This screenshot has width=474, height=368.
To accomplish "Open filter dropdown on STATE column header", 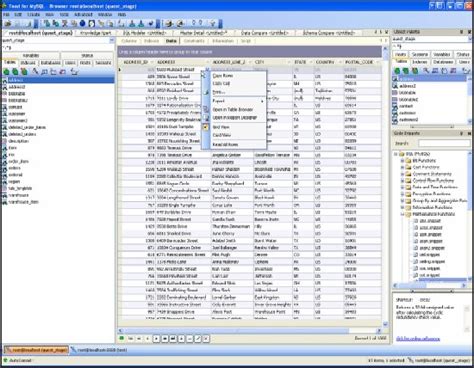I will 311,62.
